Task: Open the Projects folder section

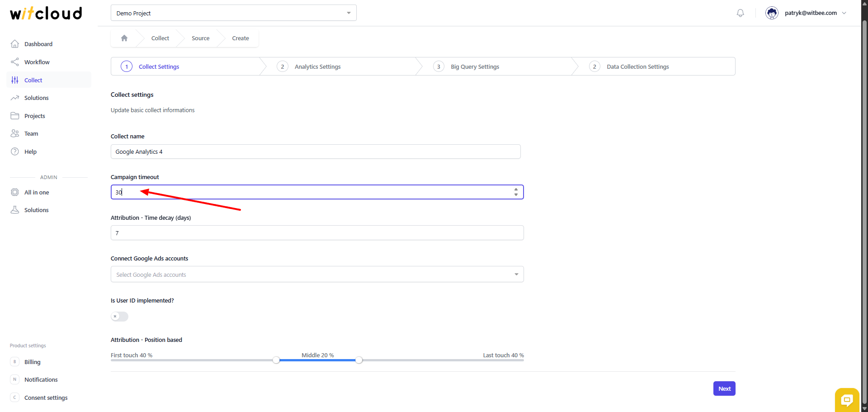Action: pos(34,116)
